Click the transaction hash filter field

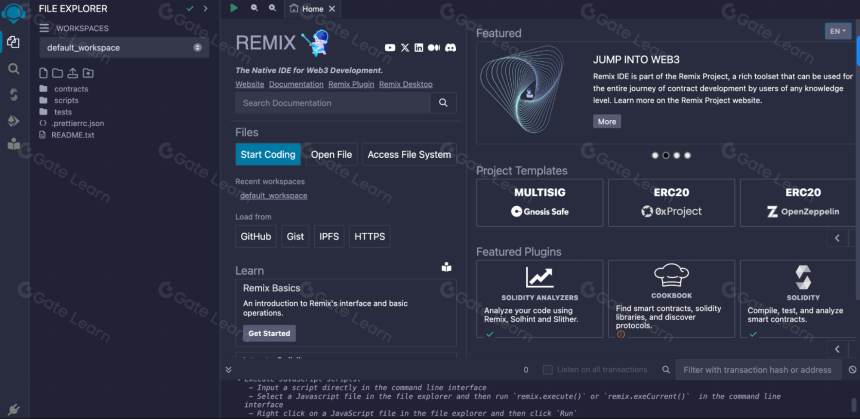coord(759,370)
